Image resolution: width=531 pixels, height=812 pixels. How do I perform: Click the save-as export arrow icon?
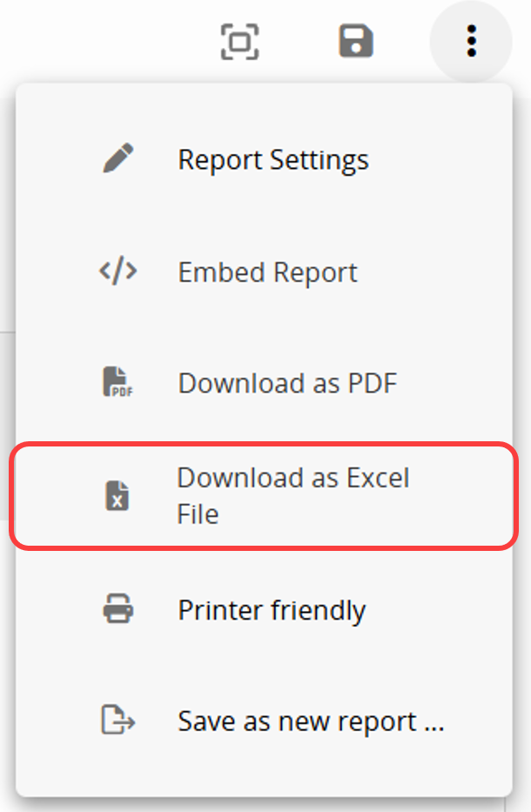point(118,720)
